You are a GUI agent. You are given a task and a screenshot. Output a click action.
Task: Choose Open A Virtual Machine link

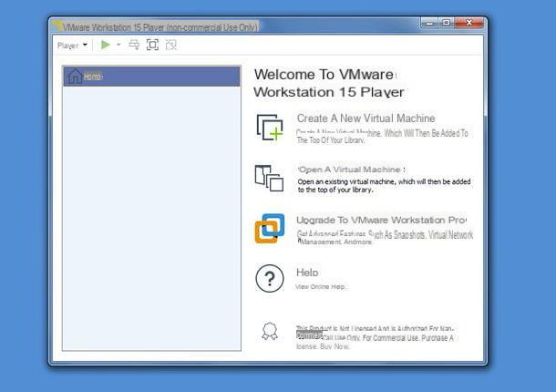tap(350, 170)
